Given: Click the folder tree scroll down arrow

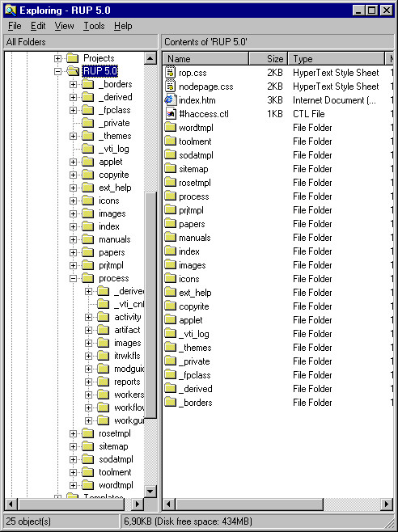Looking at the screenshot, I should [x=150, y=491].
